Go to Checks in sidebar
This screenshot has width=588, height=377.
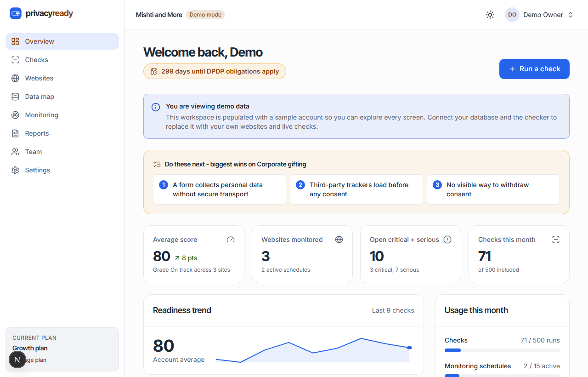[x=62, y=60]
